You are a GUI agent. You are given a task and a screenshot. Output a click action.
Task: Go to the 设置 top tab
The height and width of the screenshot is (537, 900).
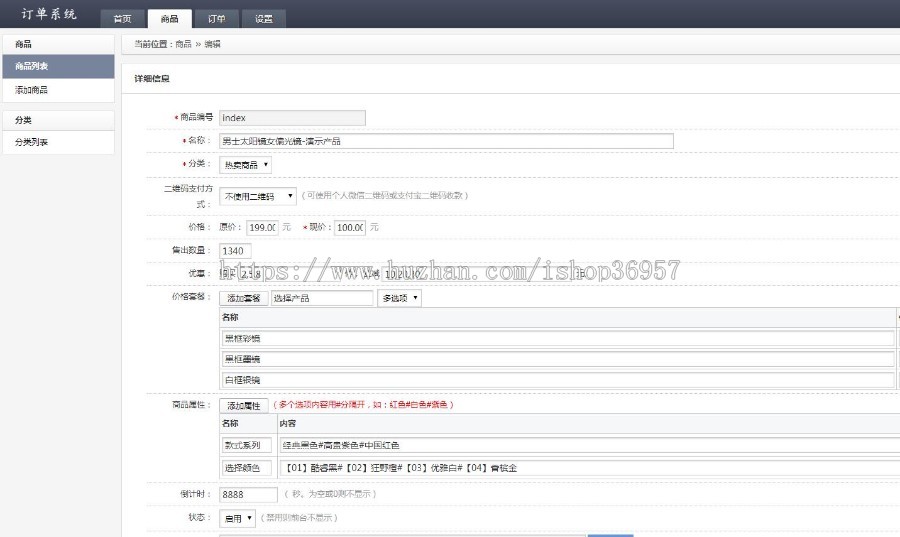click(264, 19)
